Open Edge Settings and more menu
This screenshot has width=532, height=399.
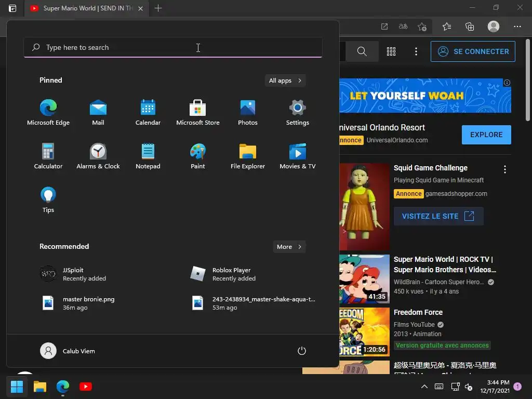[517, 26]
